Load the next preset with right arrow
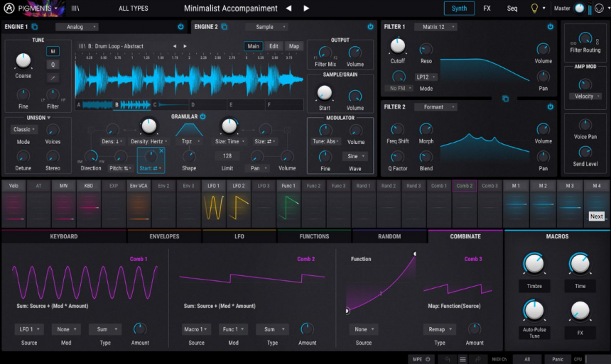Image resolution: width=611 pixels, height=364 pixels. click(306, 9)
